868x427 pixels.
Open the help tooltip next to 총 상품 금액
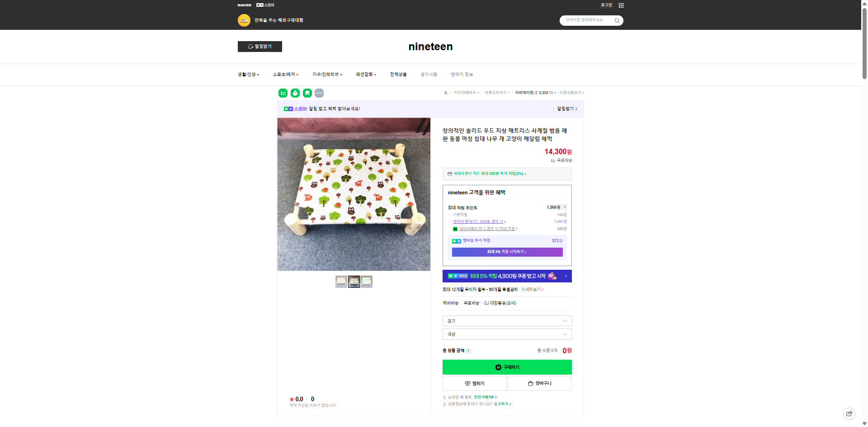pyautogui.click(x=469, y=351)
